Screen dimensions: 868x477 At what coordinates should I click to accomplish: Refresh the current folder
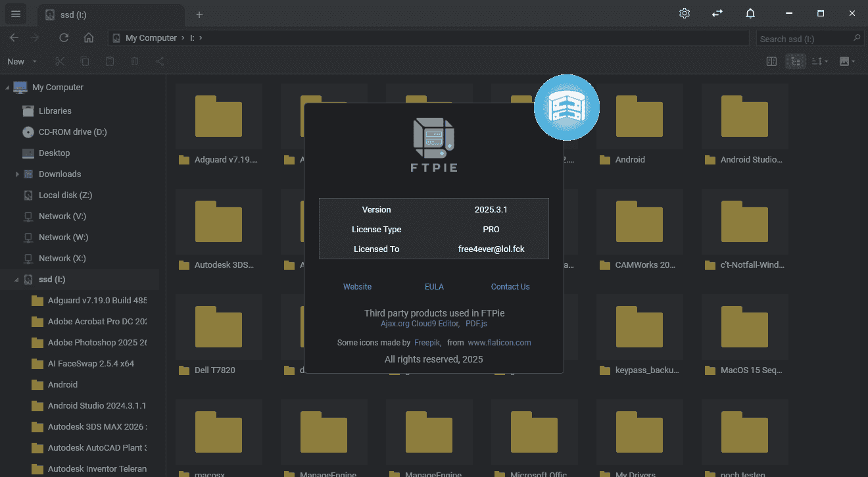tap(64, 38)
